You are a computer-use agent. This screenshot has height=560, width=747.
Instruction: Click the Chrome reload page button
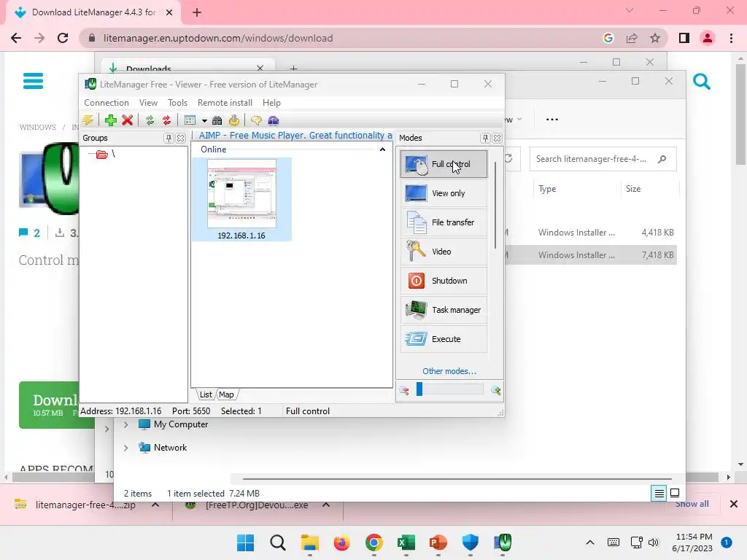coord(63,38)
